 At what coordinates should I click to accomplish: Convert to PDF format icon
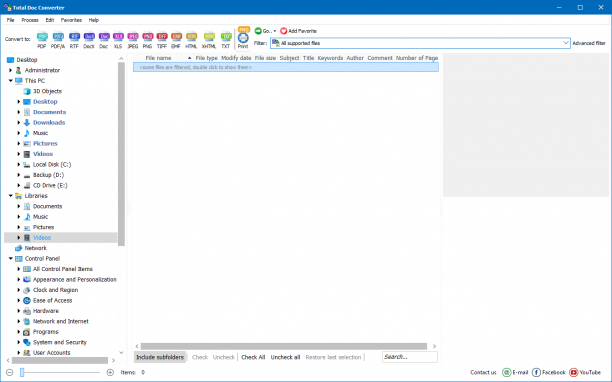coord(42,40)
